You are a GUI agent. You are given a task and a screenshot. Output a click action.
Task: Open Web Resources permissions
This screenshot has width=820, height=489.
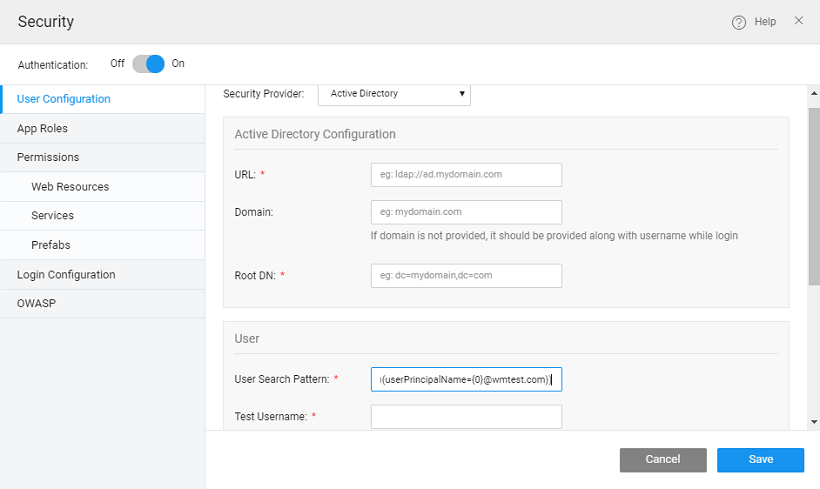pyautogui.click(x=70, y=187)
